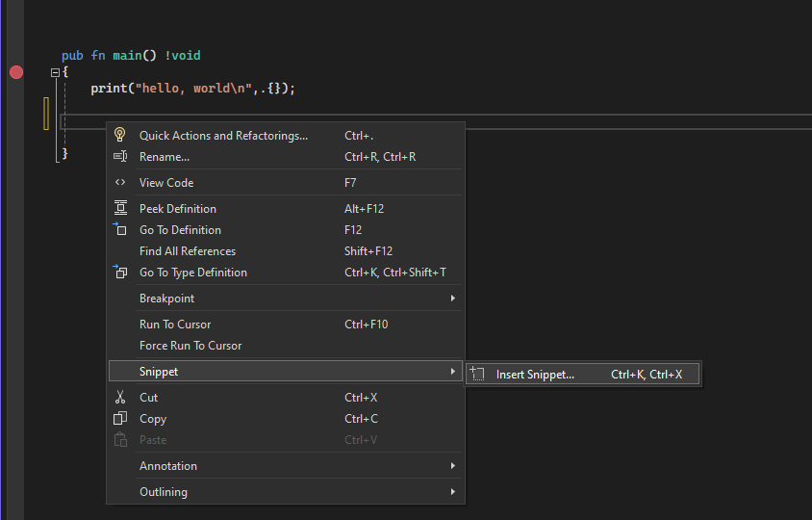Toggle the red breakpoint in the margin
Screen dimensions: 812x520
[x=16, y=72]
